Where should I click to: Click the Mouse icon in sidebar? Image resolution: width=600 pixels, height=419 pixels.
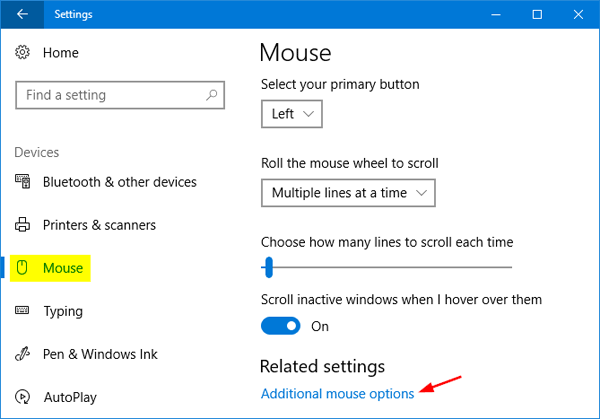23,268
